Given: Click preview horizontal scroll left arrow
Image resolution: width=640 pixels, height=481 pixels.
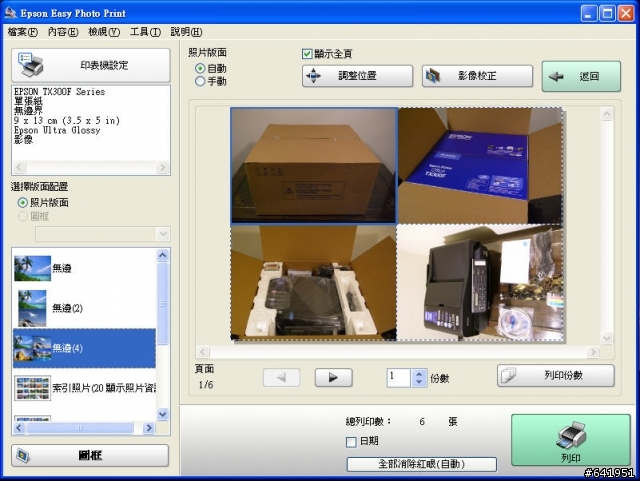Looking at the screenshot, I should tap(203, 352).
